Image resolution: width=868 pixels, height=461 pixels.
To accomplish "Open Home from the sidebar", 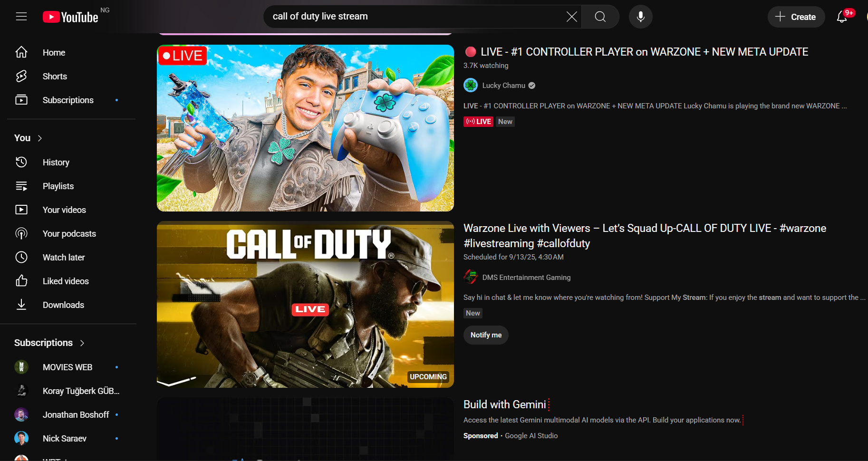I will click(x=71, y=52).
